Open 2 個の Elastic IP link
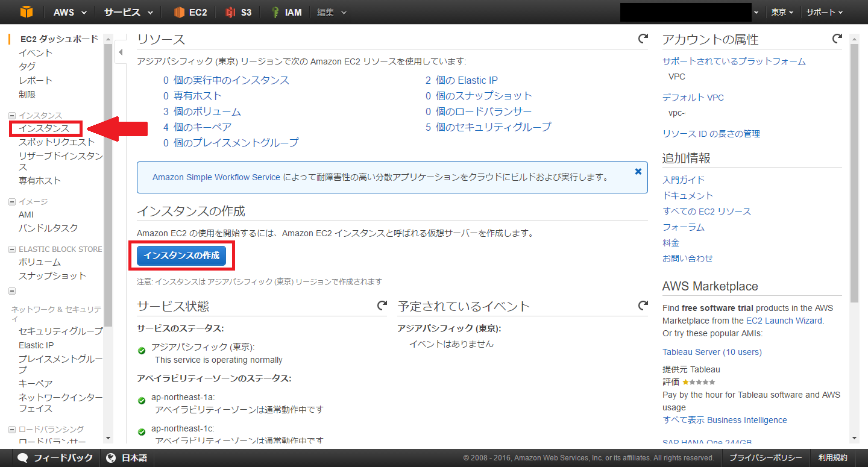Image resolution: width=868 pixels, height=467 pixels. point(461,80)
